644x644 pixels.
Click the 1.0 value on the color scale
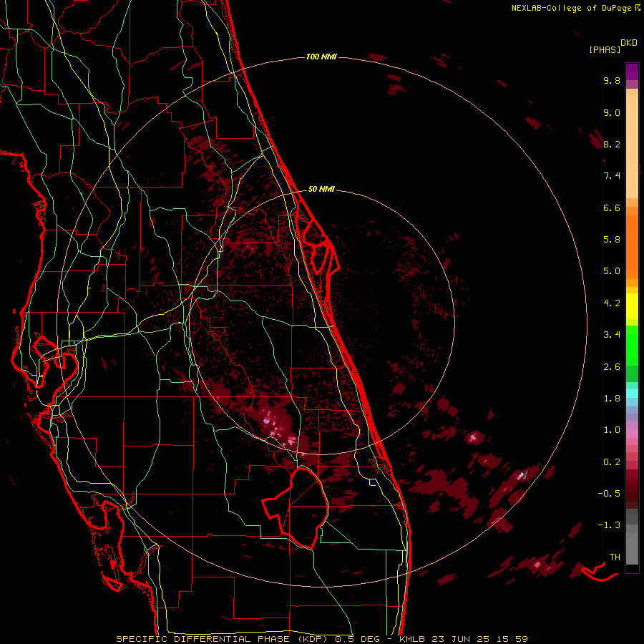click(x=612, y=431)
